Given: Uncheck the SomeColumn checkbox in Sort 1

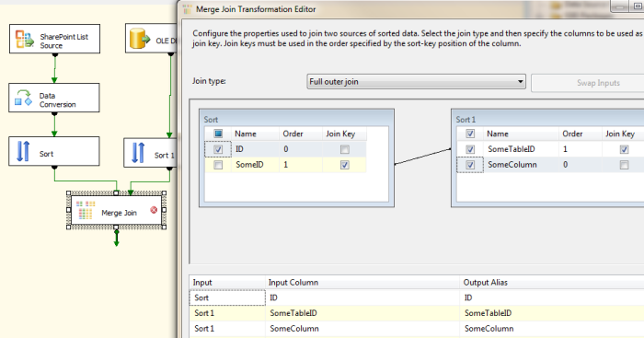Looking at the screenshot, I should coord(470,165).
